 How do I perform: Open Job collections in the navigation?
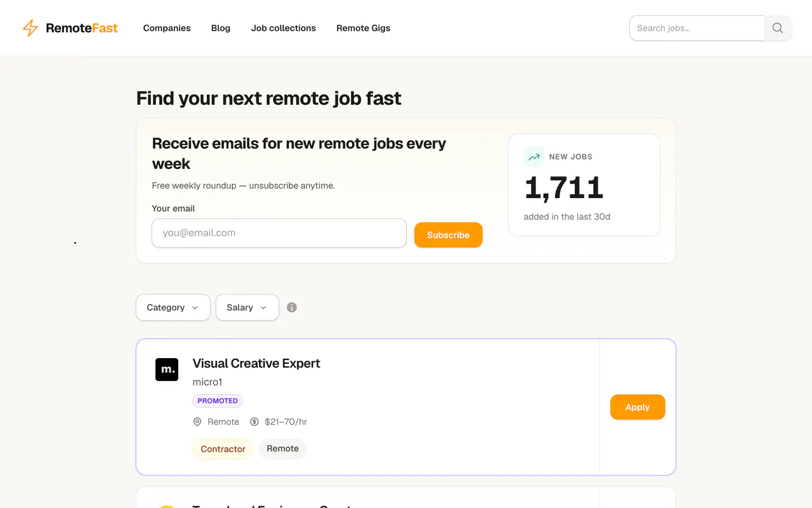[x=284, y=28]
